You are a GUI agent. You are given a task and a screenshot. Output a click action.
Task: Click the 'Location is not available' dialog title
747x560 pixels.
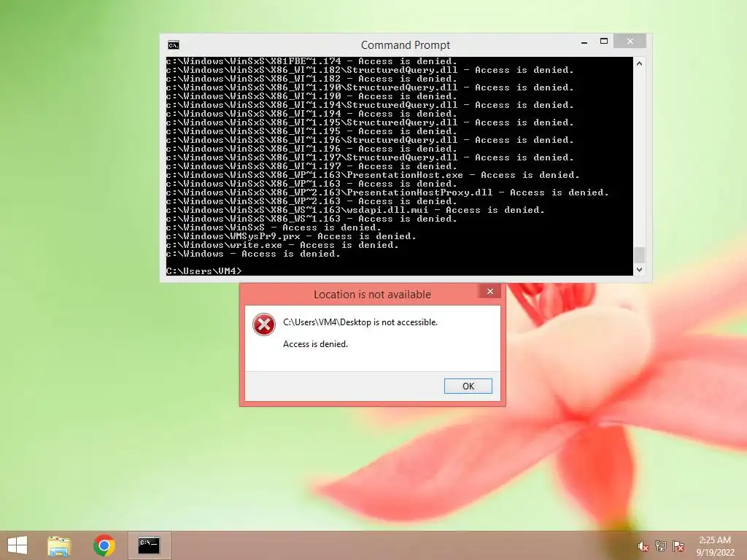[372, 295]
